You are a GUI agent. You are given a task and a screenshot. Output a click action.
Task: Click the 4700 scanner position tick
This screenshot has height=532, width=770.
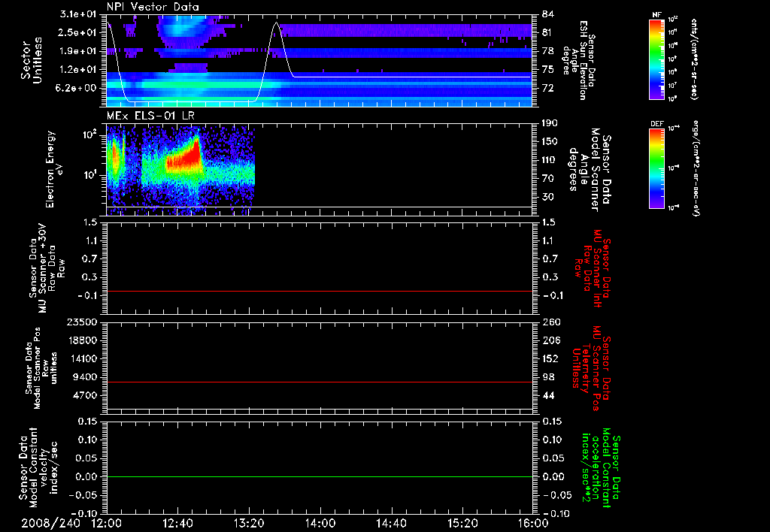[86, 395]
